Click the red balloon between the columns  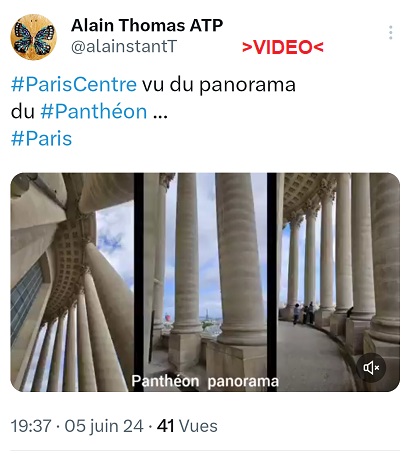point(168,318)
